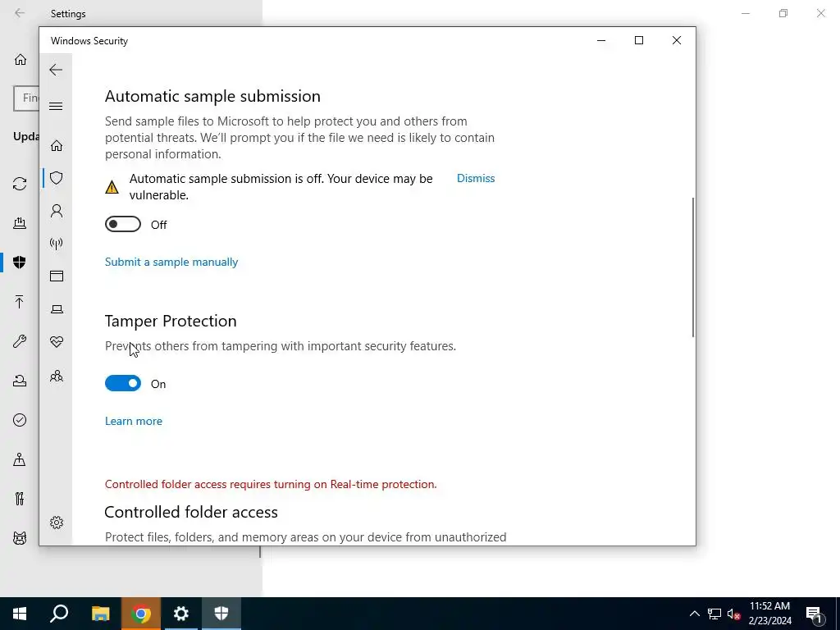Click Learn more under Tamper Protection
The width and height of the screenshot is (840, 630).
[134, 421]
